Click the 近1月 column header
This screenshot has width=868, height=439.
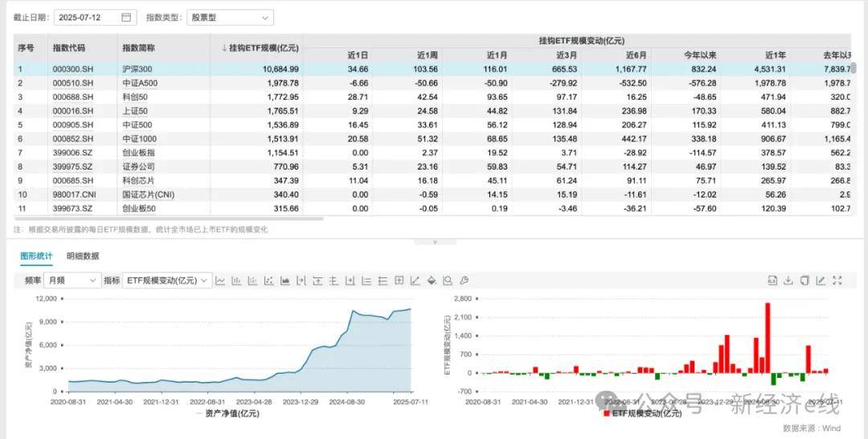497,55
